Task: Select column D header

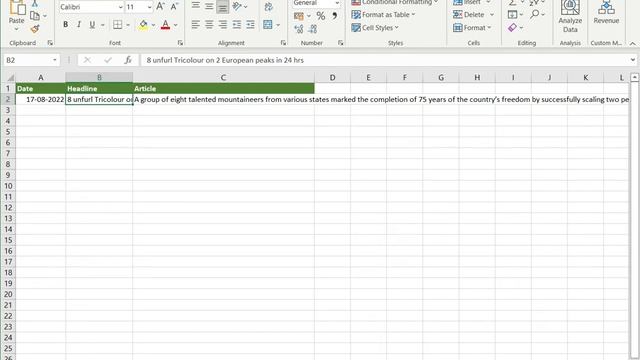Action: [332, 77]
